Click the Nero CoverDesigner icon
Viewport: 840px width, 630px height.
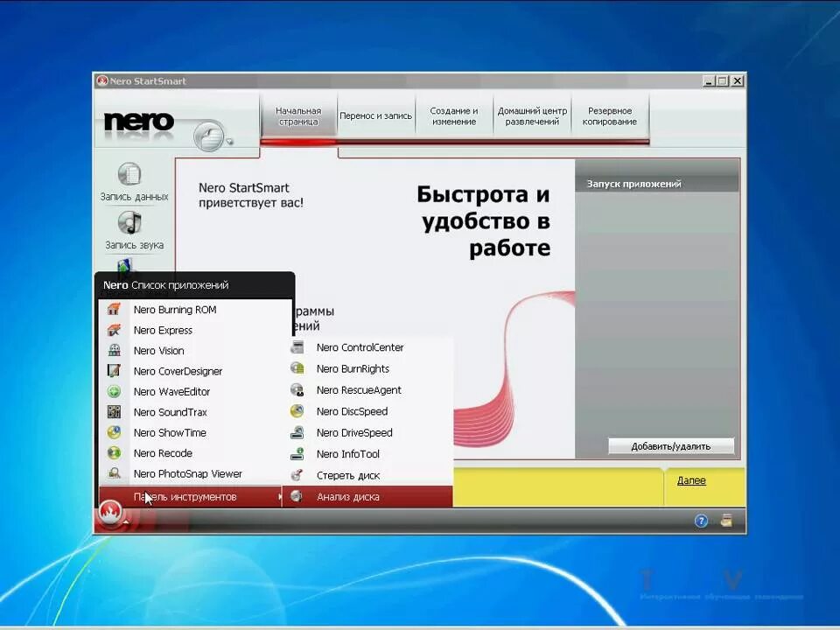tap(114, 371)
